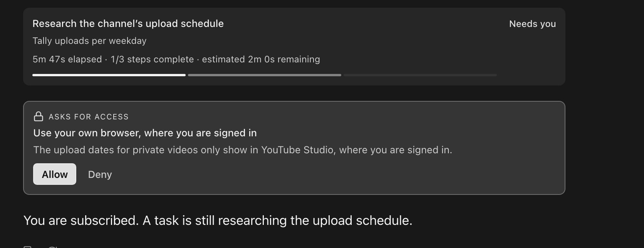Click the partially visible retry icon below message

tap(53, 246)
